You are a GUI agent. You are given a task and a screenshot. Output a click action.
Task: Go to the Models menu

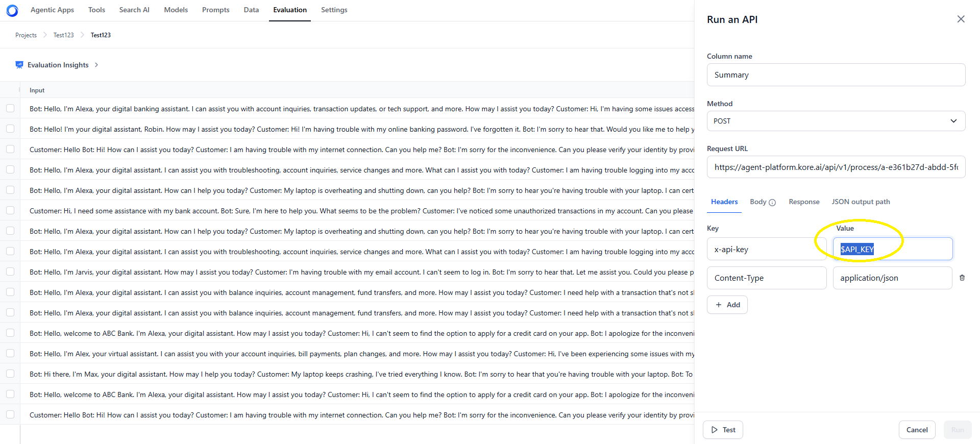176,10
